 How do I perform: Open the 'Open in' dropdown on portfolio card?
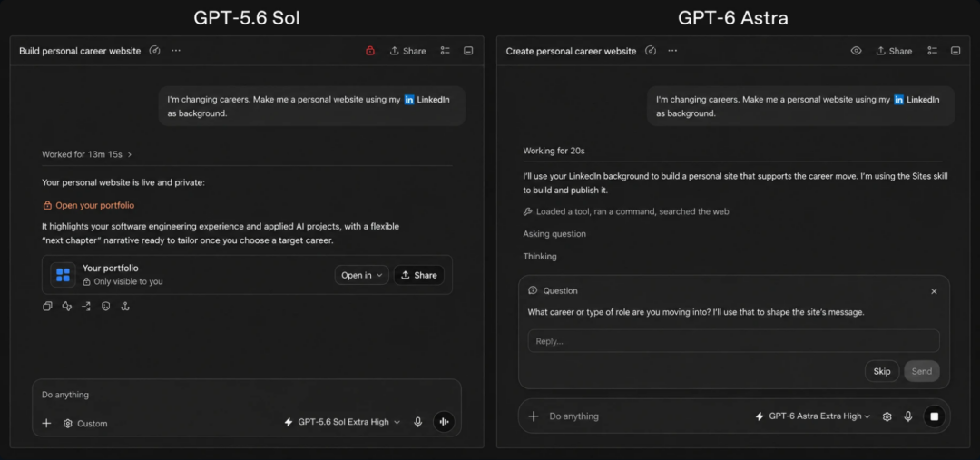(x=362, y=275)
